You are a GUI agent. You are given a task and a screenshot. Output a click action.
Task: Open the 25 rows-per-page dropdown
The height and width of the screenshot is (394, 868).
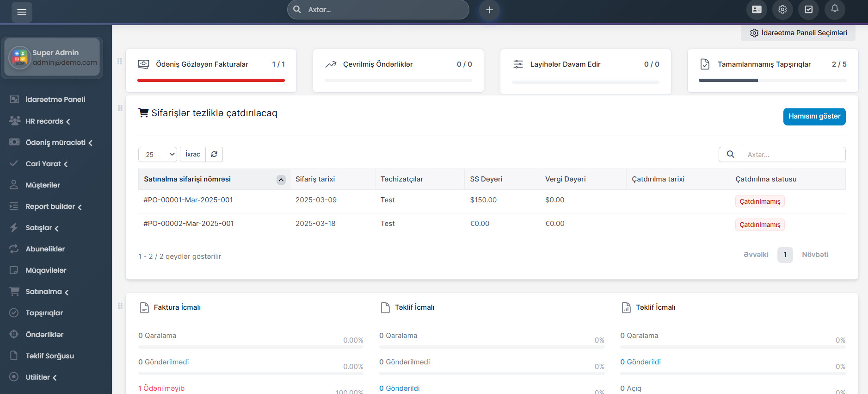coord(158,154)
